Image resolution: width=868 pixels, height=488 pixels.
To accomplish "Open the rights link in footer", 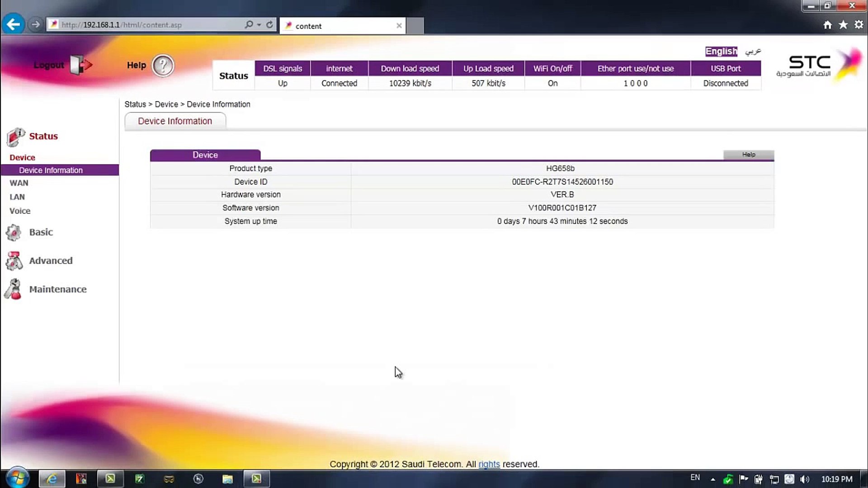I will [489, 464].
